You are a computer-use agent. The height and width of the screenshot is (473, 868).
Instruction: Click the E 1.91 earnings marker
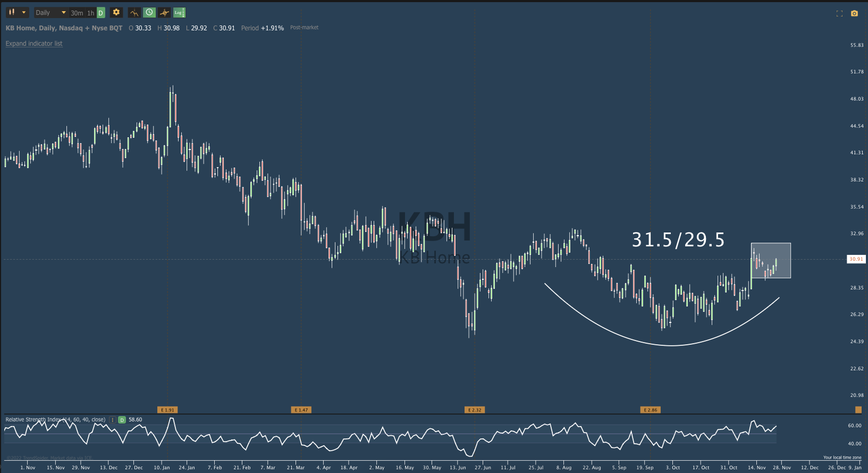[x=167, y=410]
